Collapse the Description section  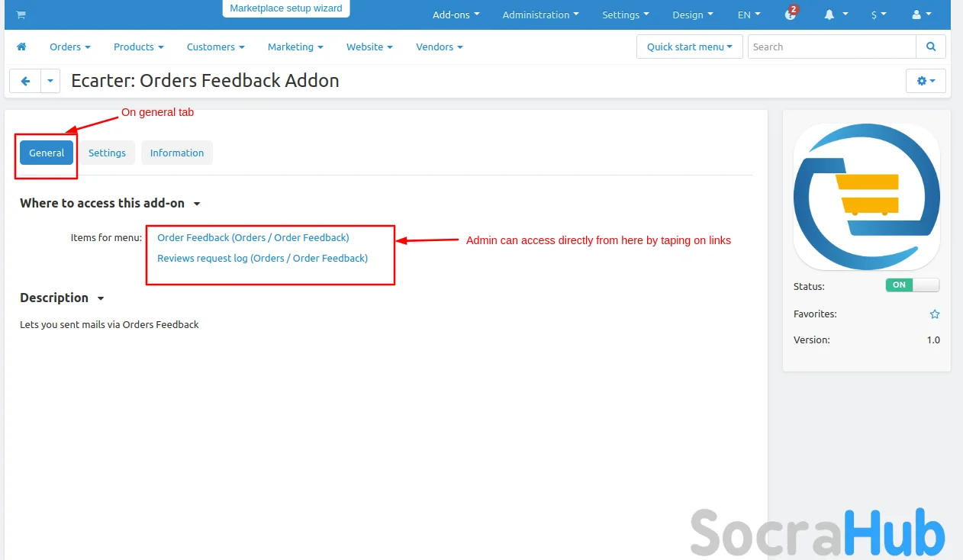[62, 298]
